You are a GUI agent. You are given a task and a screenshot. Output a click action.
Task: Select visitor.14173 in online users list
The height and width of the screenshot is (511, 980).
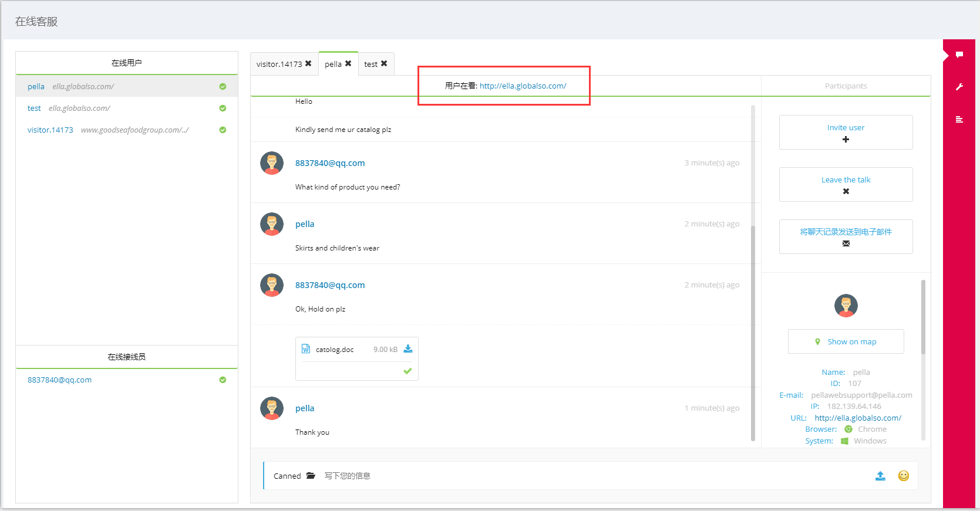50,130
